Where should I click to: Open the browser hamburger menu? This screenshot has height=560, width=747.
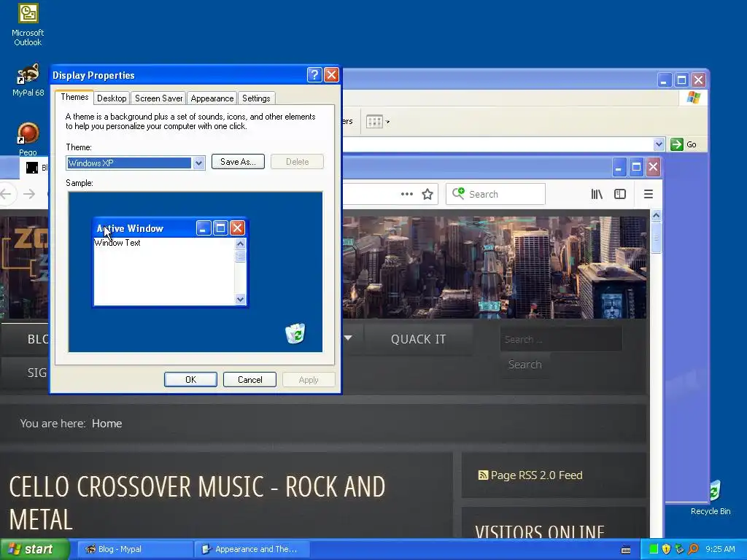coord(648,194)
